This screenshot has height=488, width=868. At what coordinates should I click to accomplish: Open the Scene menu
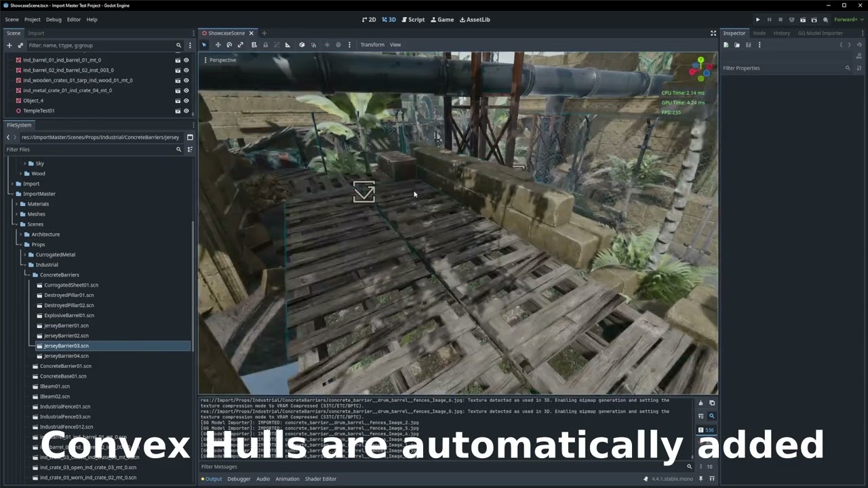pyautogui.click(x=12, y=20)
